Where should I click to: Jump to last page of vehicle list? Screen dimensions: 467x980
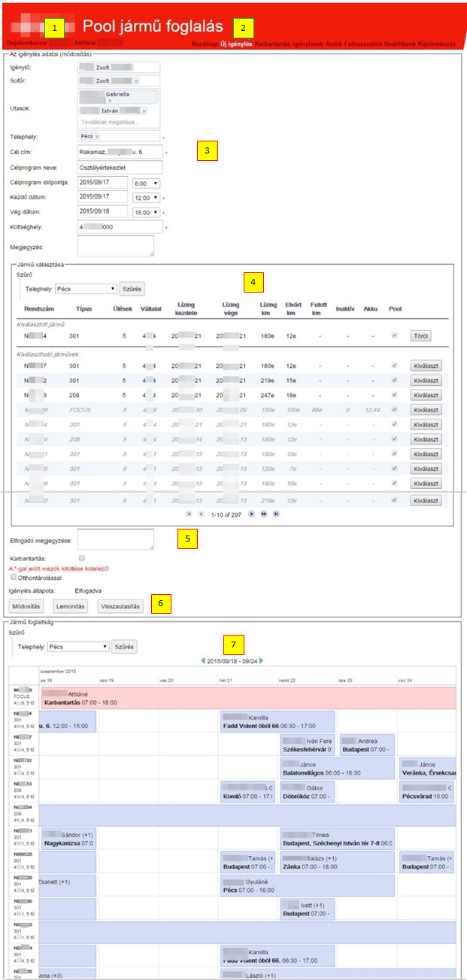click(x=277, y=514)
